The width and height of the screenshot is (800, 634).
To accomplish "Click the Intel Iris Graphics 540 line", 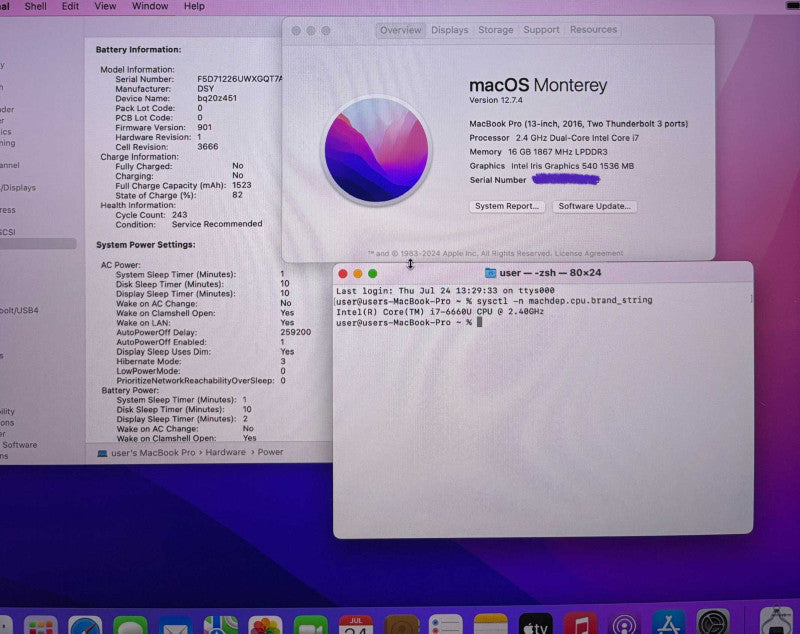I will coord(552,166).
